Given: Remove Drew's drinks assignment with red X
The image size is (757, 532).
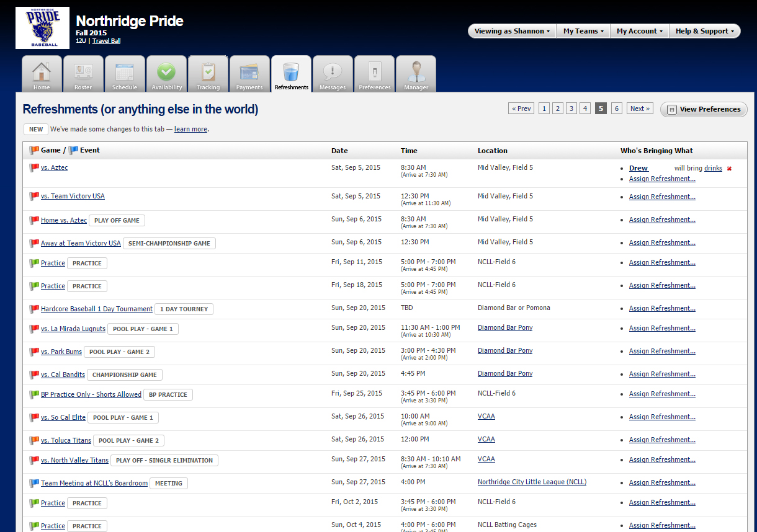Looking at the screenshot, I should (729, 169).
